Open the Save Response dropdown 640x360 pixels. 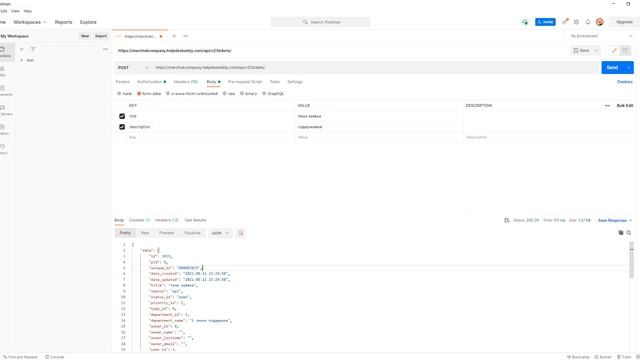coord(615,220)
